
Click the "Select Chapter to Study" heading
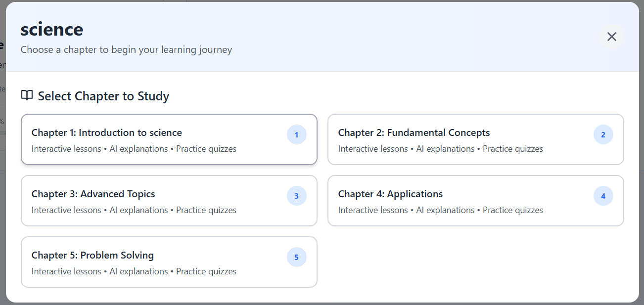pos(103,96)
